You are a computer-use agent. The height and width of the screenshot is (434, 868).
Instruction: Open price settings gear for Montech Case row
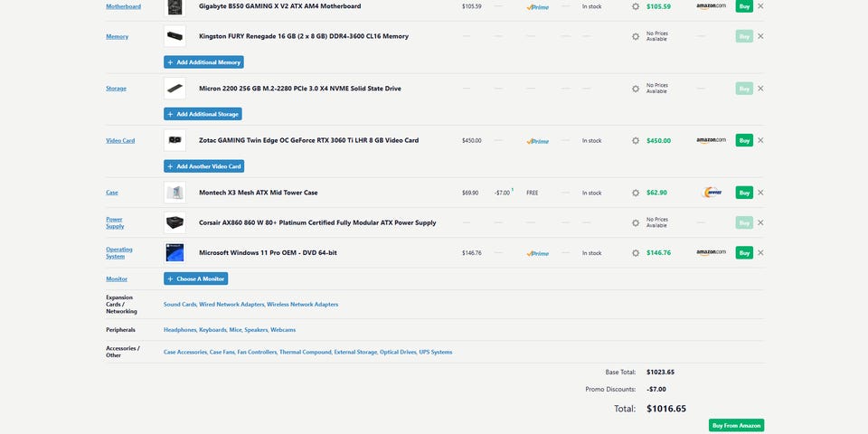[636, 193]
